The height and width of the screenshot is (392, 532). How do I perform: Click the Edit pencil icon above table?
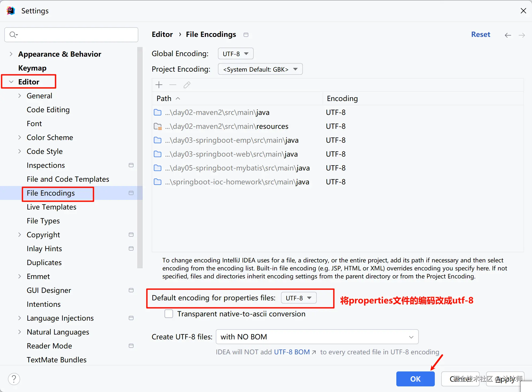tap(187, 85)
